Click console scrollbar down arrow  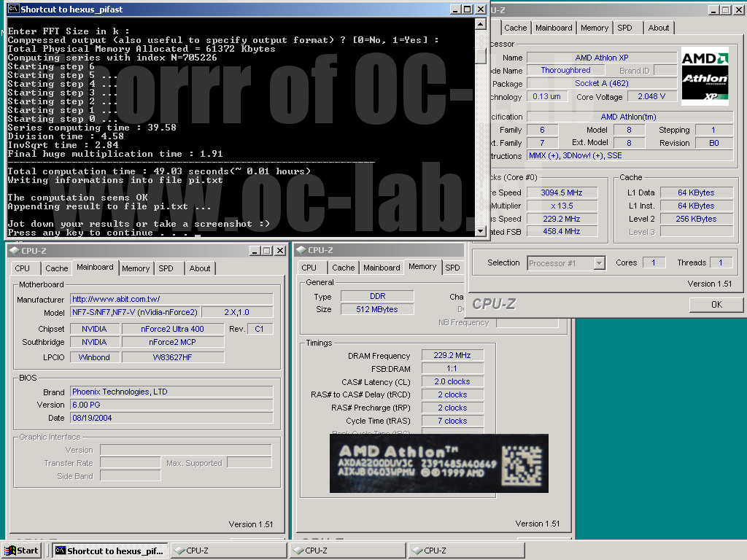pyautogui.click(x=480, y=231)
